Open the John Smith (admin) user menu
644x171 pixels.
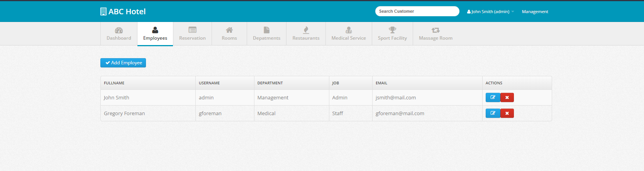click(490, 12)
